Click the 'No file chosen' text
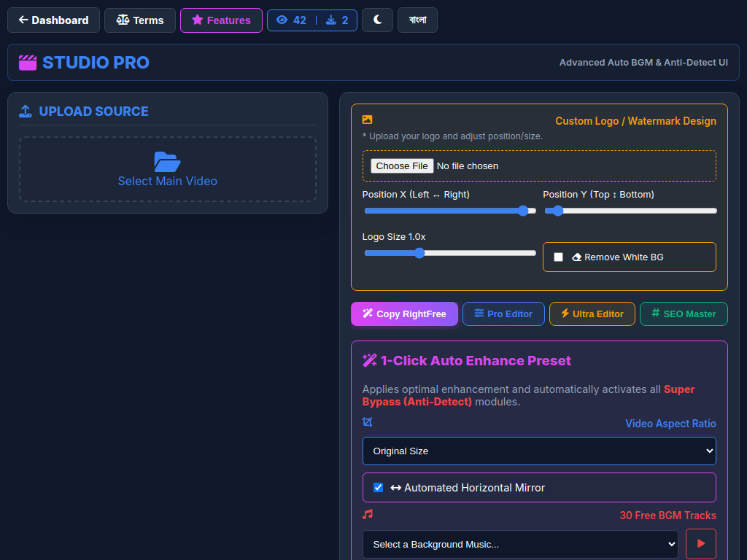The width and height of the screenshot is (747, 560). [x=468, y=166]
